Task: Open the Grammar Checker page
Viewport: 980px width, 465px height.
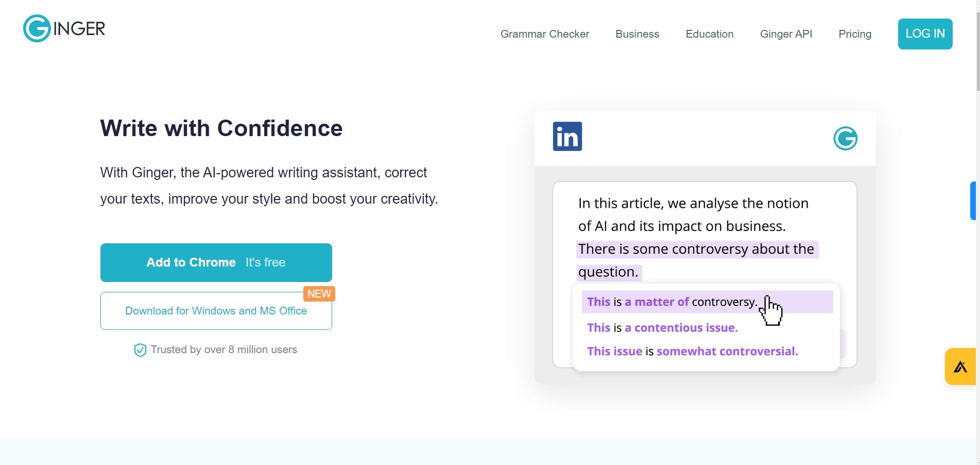Action: pyautogui.click(x=544, y=34)
